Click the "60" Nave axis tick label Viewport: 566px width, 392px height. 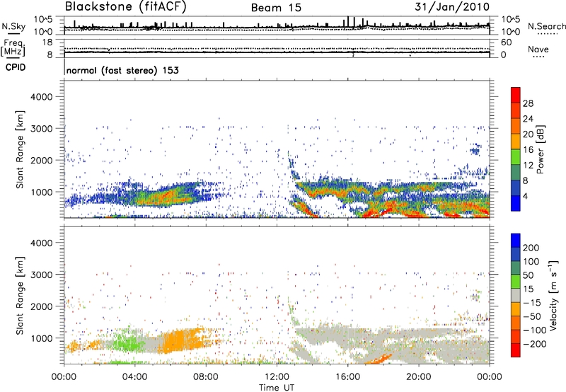[x=506, y=42]
